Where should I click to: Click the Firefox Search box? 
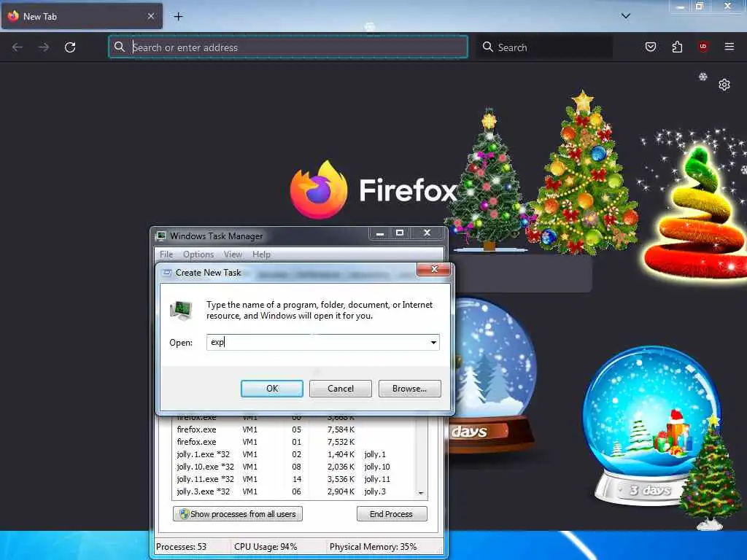pos(544,47)
